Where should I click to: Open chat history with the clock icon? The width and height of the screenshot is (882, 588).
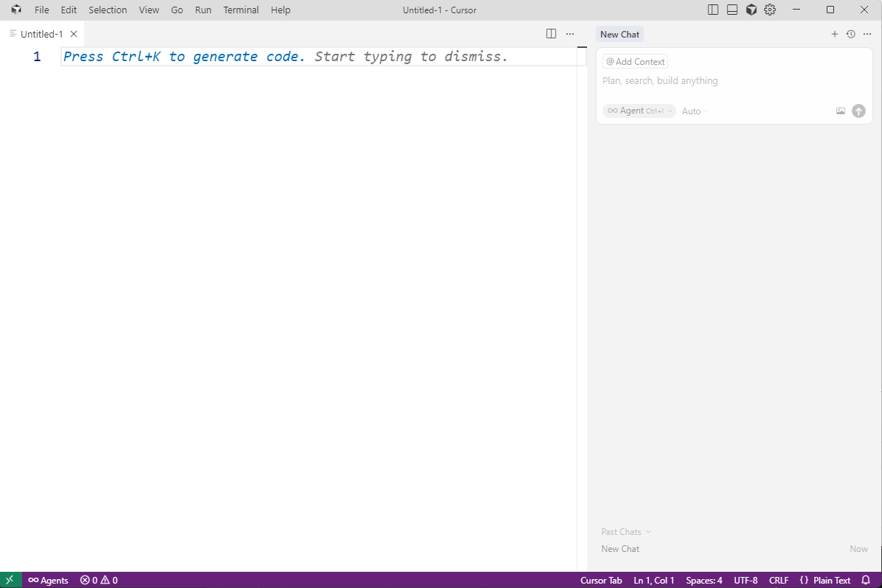(x=850, y=34)
